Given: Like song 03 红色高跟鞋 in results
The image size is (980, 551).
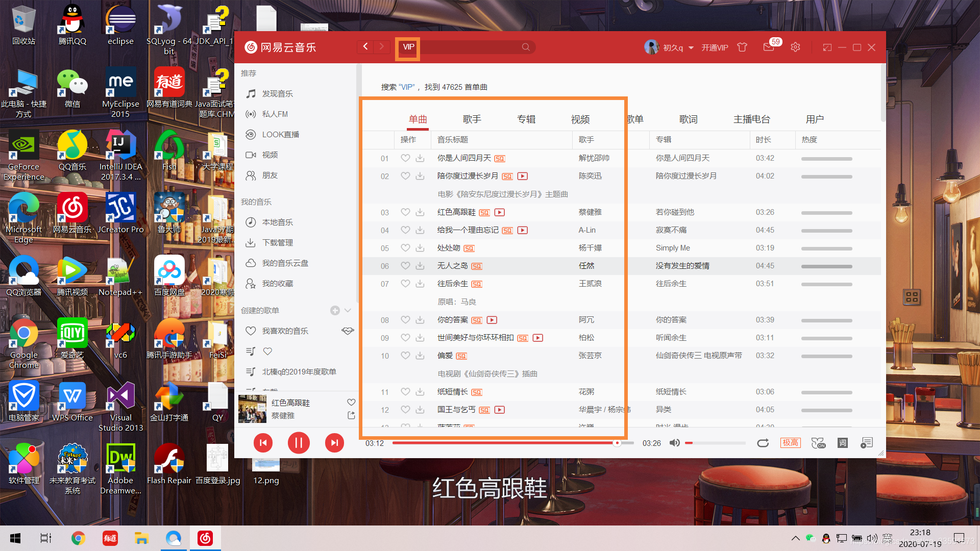Looking at the screenshot, I should (405, 212).
